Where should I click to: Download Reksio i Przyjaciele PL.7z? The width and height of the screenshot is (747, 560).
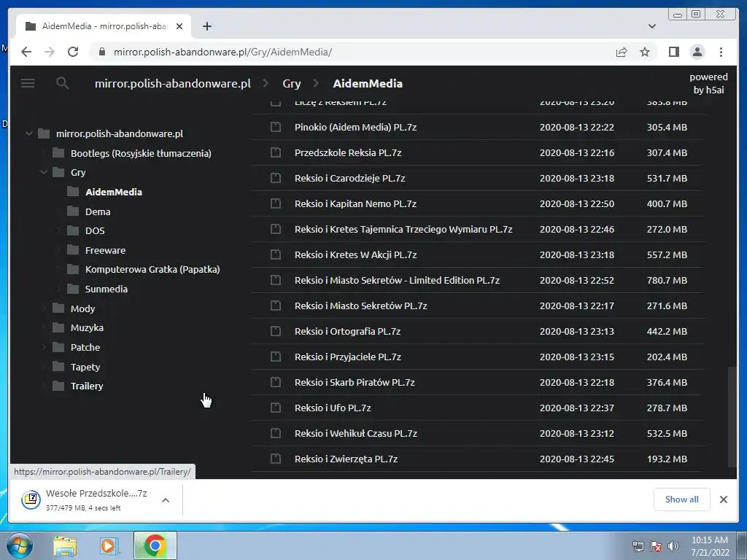[x=348, y=357]
